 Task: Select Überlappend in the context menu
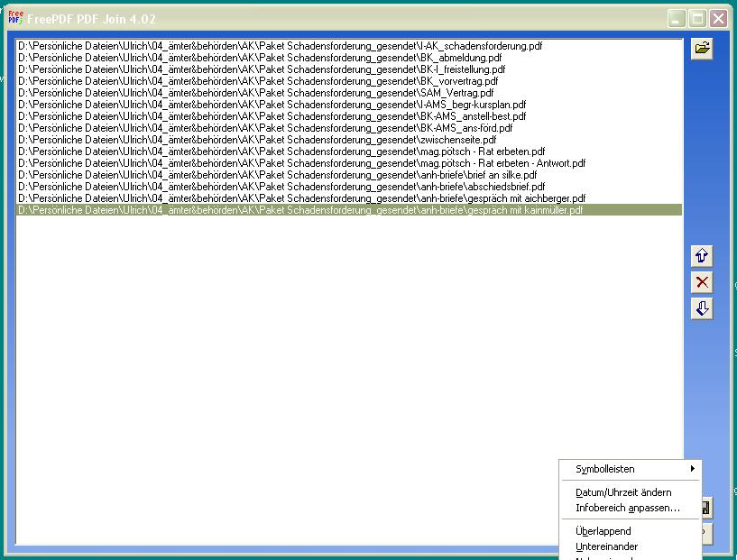630,531
